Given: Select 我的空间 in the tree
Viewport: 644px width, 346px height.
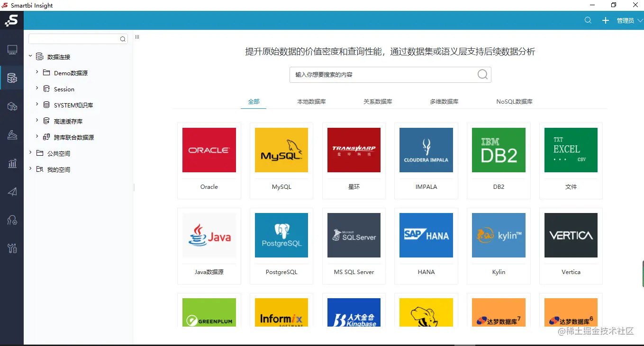Looking at the screenshot, I should [59, 169].
